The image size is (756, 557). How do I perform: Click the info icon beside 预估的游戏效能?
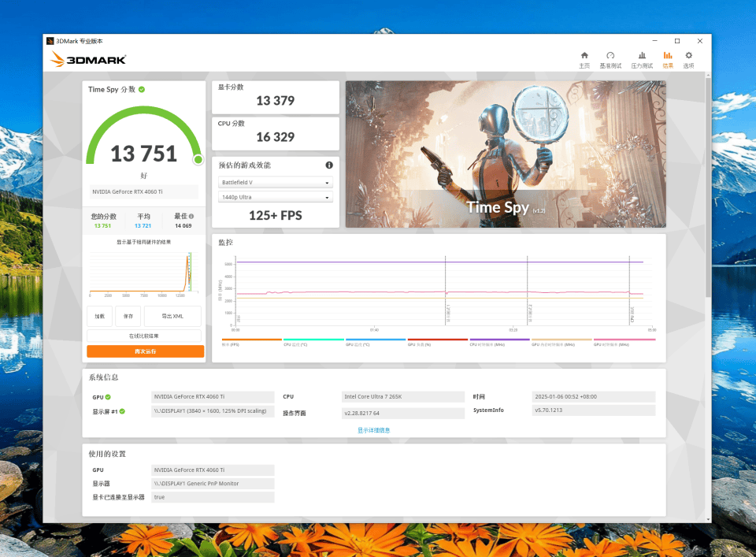pos(329,165)
